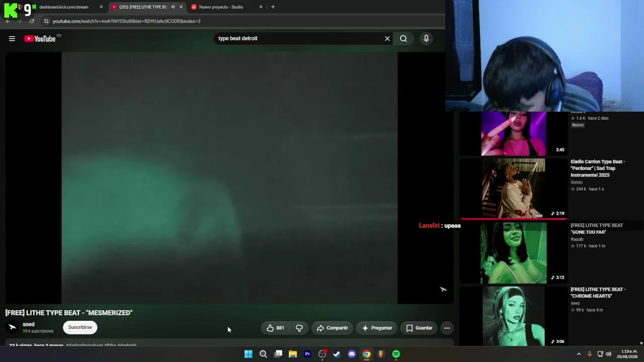Open Discord from the taskbar
The image size is (644, 362).
[352, 354]
